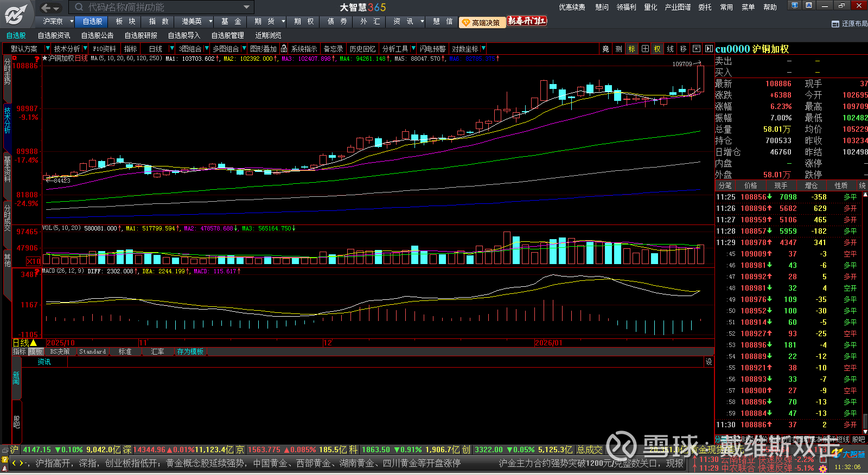868x475 pixels.
Task: Open 自选股公告 link
Action: click(98, 36)
